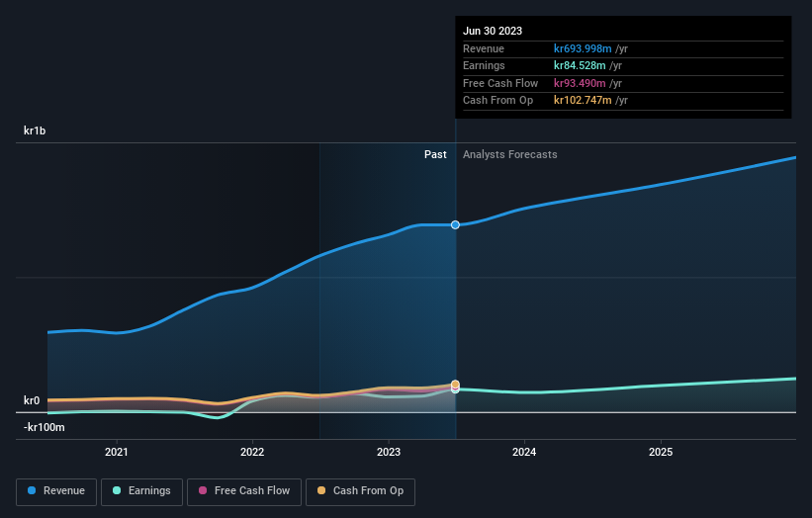Click the kr84.528m earnings value
This screenshot has height=518, width=812.
pos(580,65)
